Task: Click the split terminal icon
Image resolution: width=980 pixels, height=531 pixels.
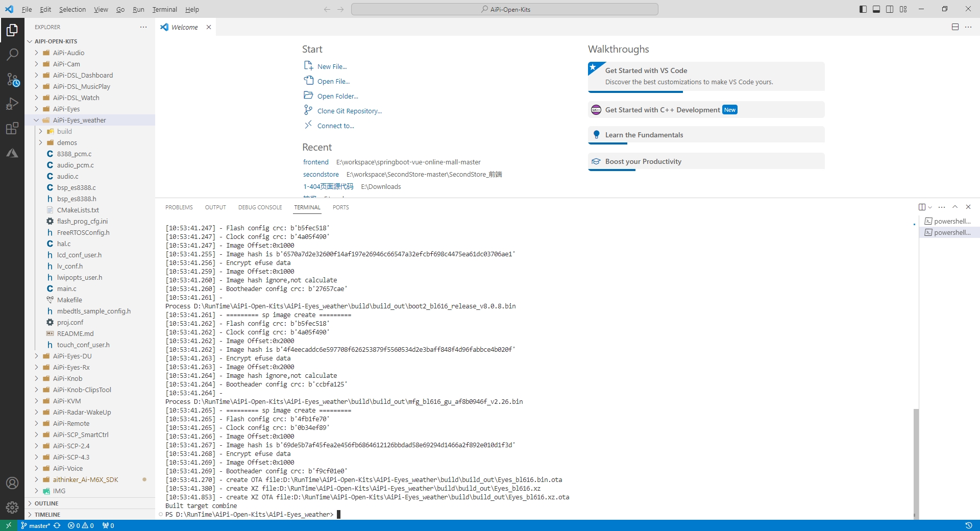Action: 922,207
